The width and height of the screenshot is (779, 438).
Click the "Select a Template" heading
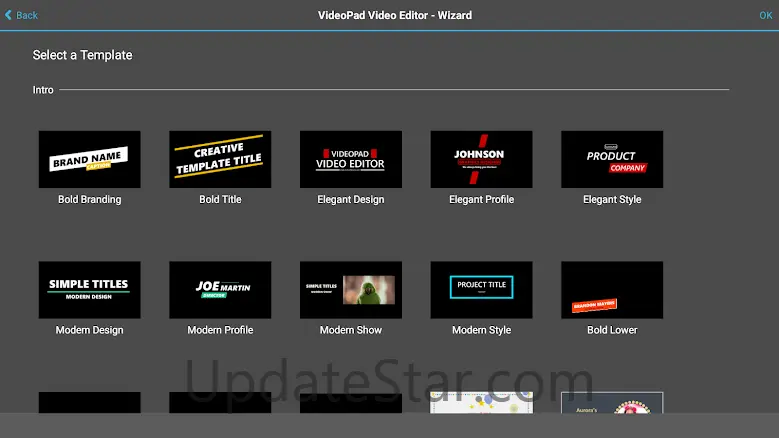(x=82, y=55)
